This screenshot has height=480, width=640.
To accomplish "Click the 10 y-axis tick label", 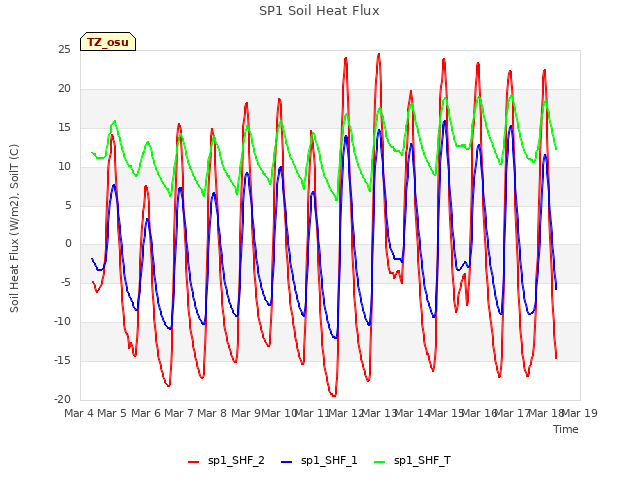I will pyautogui.click(x=64, y=167).
